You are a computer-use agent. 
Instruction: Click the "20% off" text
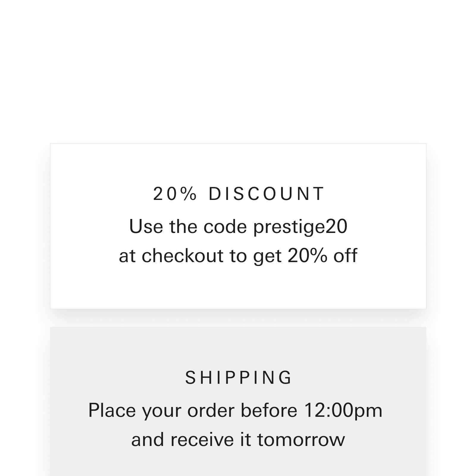coord(322,256)
